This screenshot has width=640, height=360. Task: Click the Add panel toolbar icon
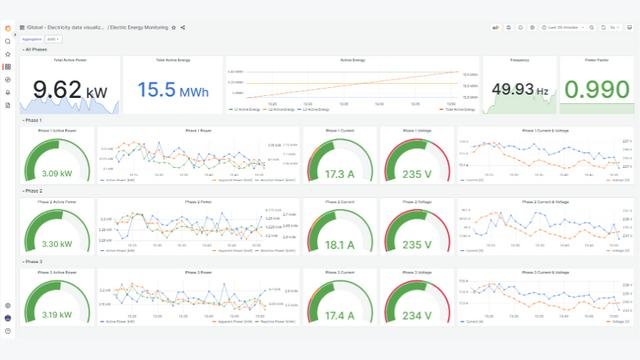[496, 27]
